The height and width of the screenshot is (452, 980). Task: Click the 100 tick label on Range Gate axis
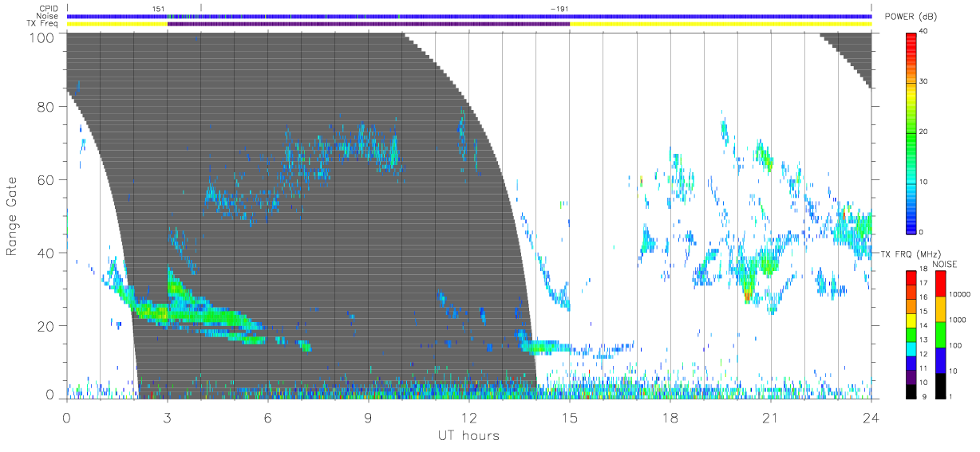click(43, 37)
